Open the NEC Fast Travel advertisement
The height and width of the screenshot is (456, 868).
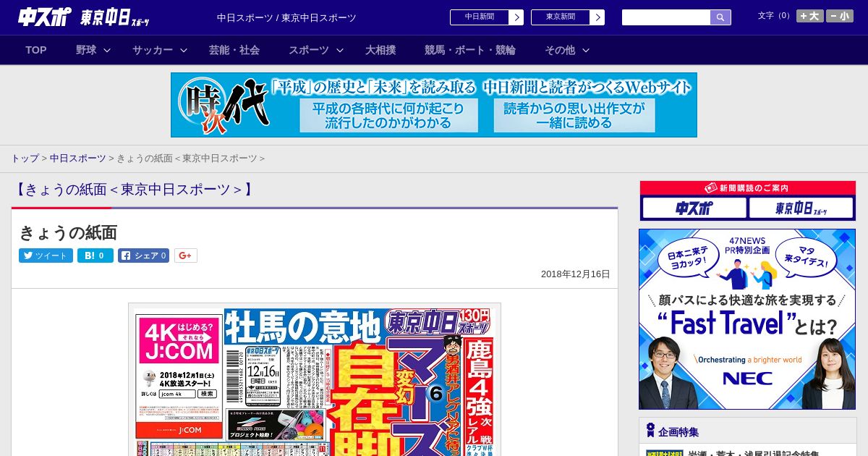(x=747, y=319)
